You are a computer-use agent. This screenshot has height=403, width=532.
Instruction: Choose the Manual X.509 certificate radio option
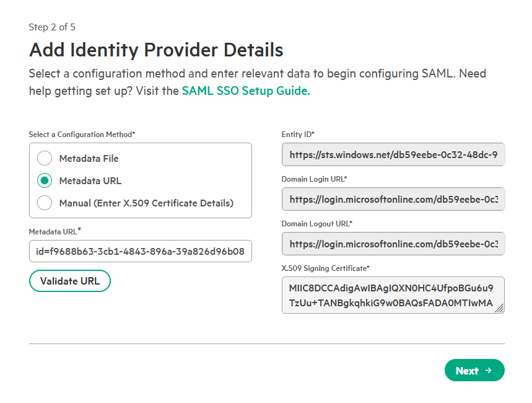point(45,203)
